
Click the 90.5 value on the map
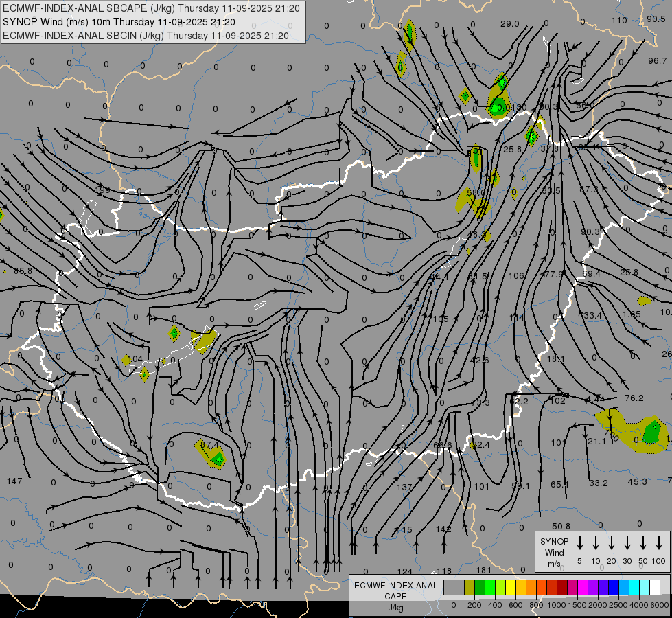656,19
